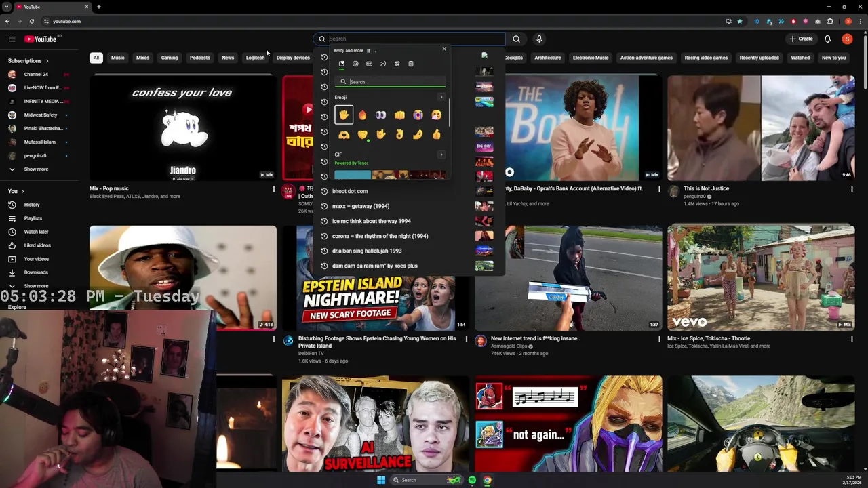Image resolution: width=868 pixels, height=488 pixels.
Task: Open the smiley Emoji tab in emoji panel
Action: point(355,64)
